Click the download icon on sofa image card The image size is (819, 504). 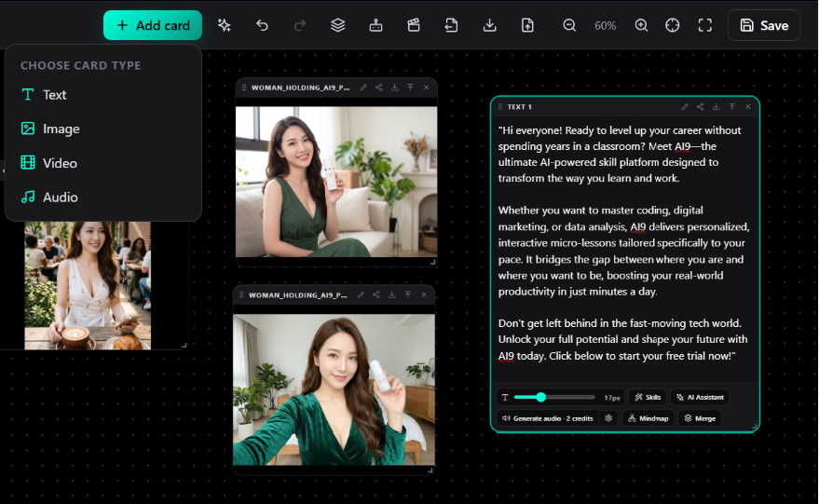(x=394, y=88)
